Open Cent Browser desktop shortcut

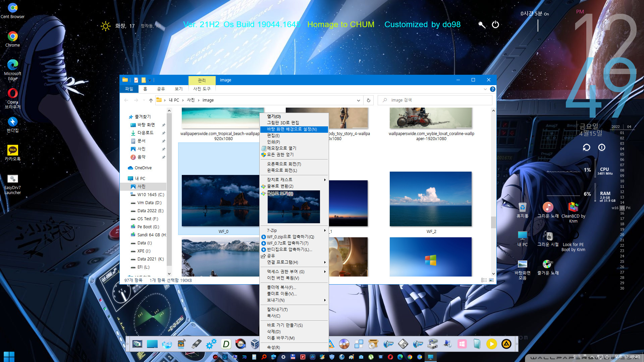pyautogui.click(x=12, y=10)
